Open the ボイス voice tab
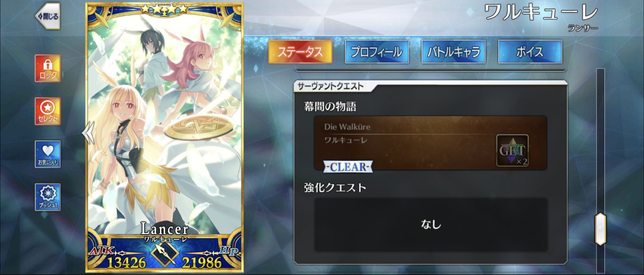 tap(530, 51)
